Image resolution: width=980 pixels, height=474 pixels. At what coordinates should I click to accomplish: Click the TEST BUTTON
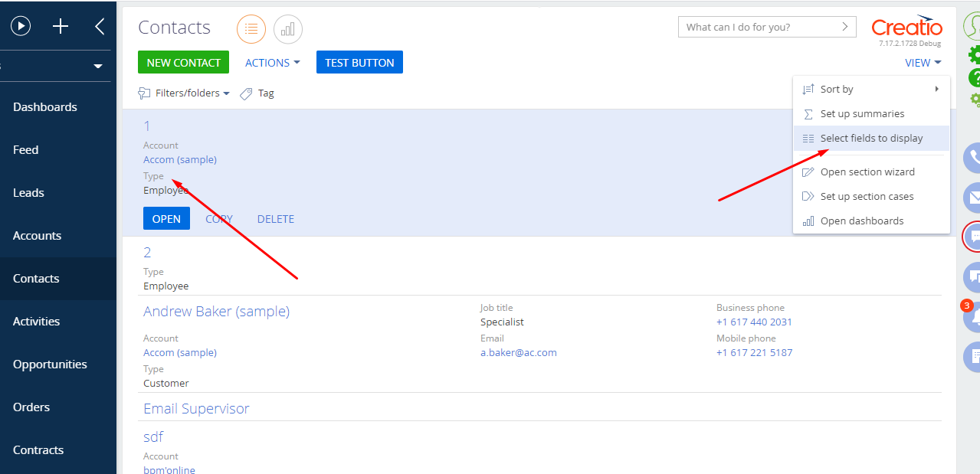point(359,63)
